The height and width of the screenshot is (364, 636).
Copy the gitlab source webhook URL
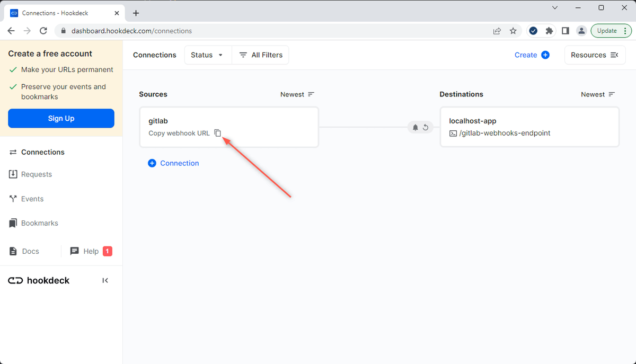click(218, 133)
